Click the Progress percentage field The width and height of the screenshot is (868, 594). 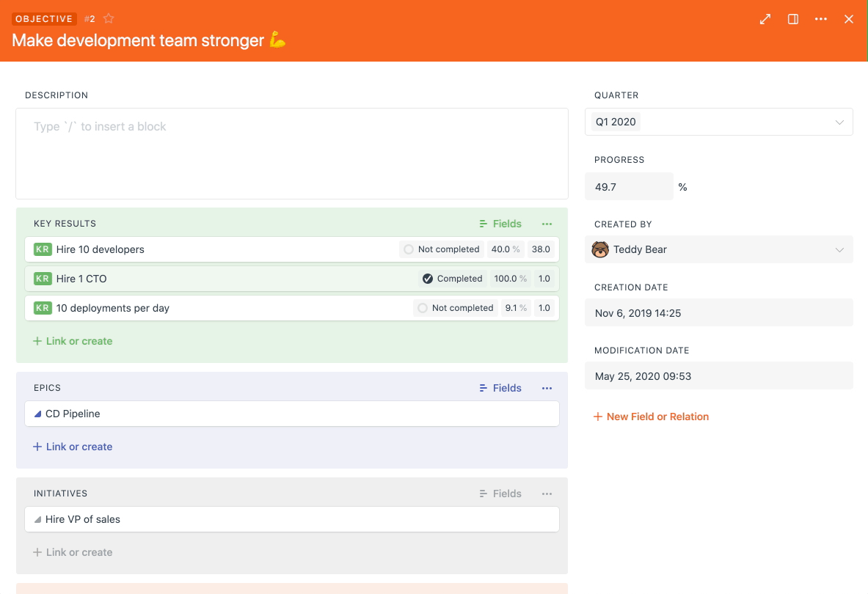click(628, 187)
